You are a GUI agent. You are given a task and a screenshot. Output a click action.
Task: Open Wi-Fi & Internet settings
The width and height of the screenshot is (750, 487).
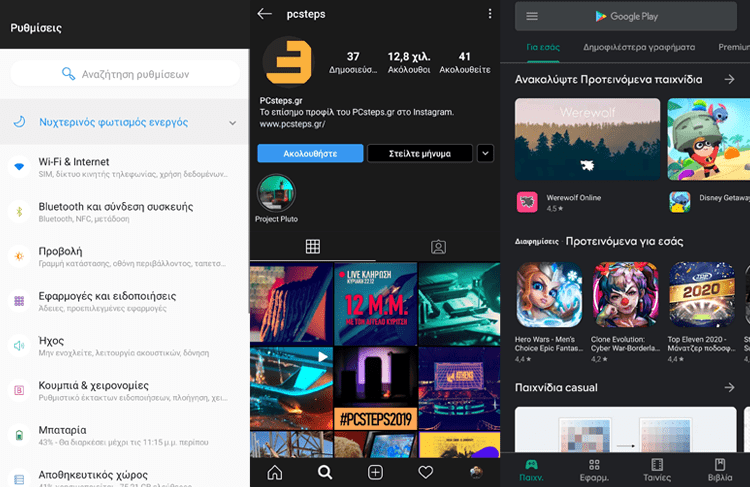124,167
